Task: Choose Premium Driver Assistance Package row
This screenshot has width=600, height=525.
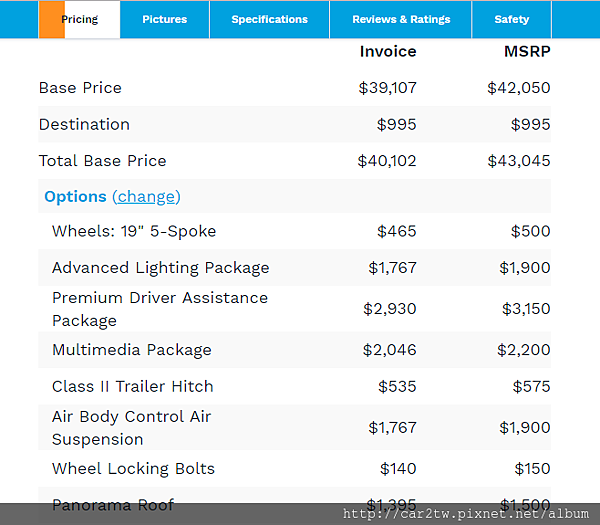Action: [x=160, y=309]
